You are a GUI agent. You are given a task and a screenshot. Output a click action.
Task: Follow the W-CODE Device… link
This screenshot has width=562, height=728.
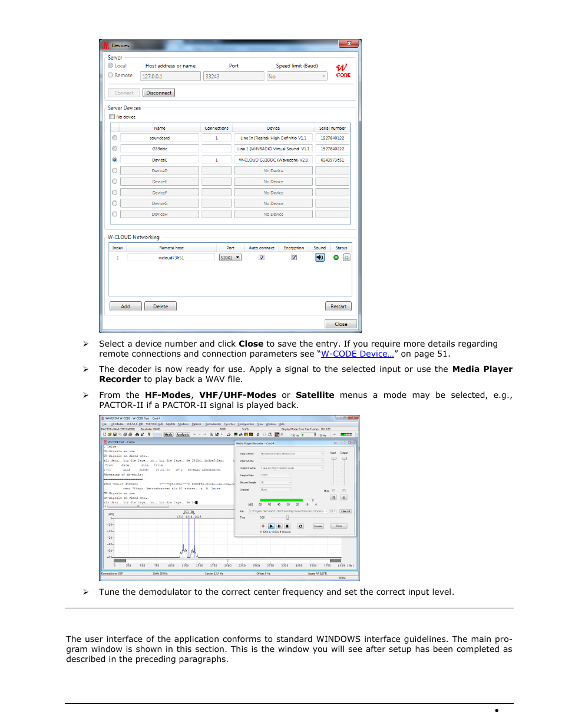tap(358, 354)
